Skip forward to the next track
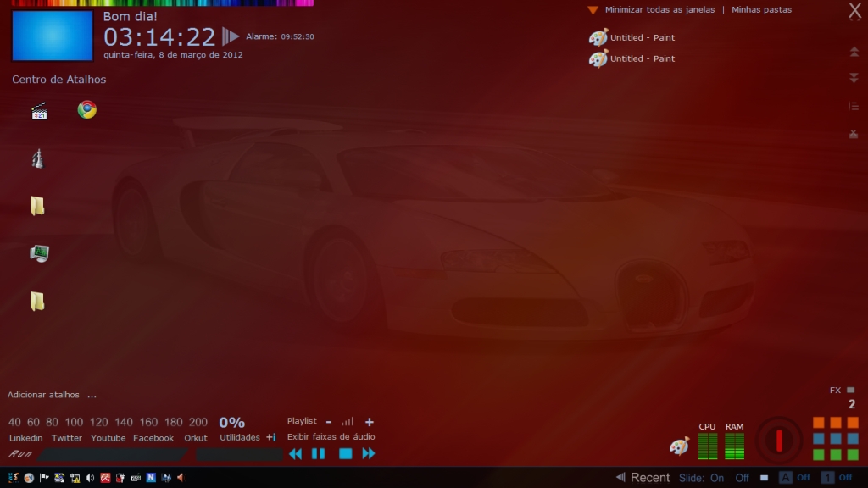This screenshot has height=488, width=868. coord(368,454)
